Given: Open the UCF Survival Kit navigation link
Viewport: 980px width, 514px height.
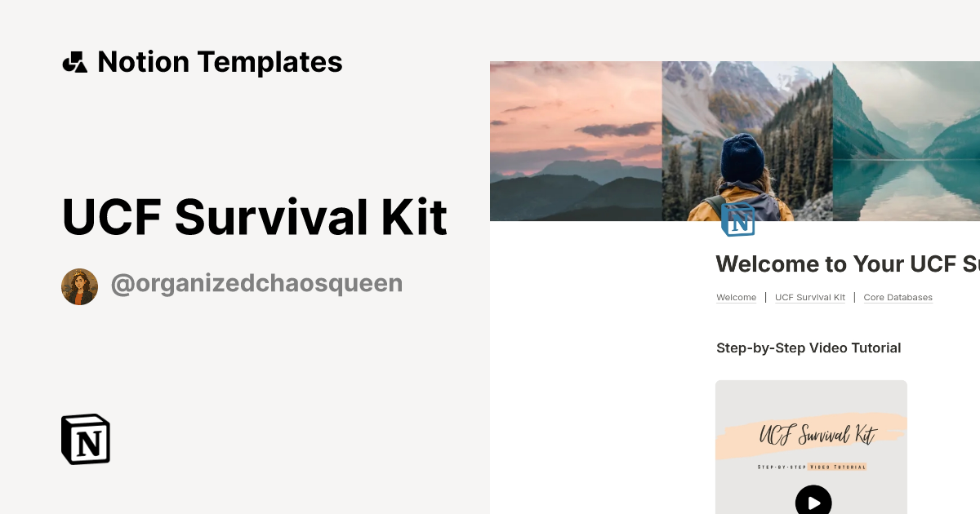Looking at the screenshot, I should pyautogui.click(x=809, y=297).
